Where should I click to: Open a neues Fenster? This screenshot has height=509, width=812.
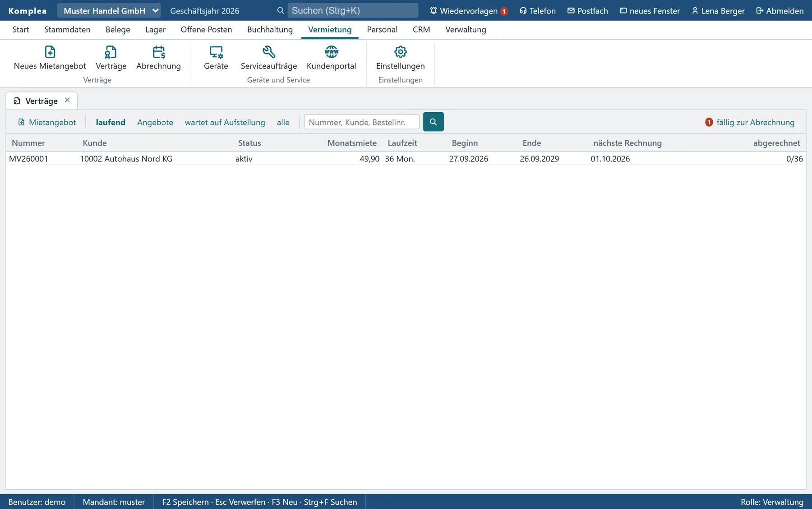[x=650, y=11]
